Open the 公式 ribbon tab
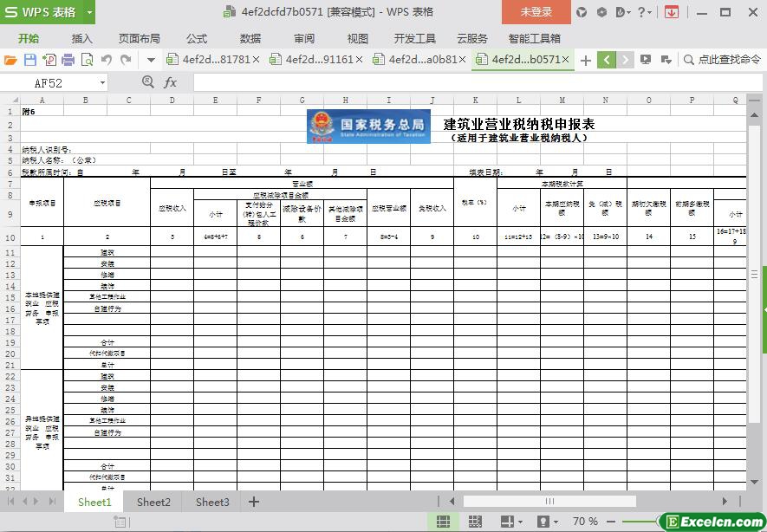This screenshot has width=767, height=532. tap(196, 39)
